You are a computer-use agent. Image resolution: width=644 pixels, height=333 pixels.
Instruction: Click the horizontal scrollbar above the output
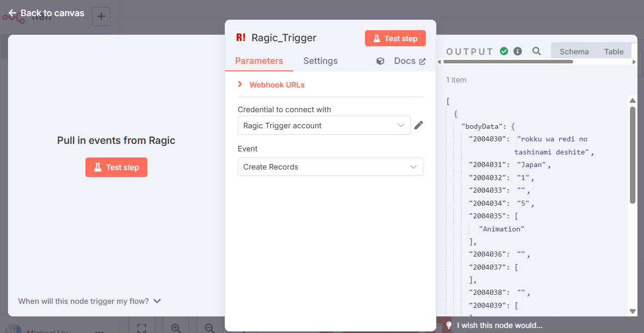pyautogui.click(x=508, y=62)
